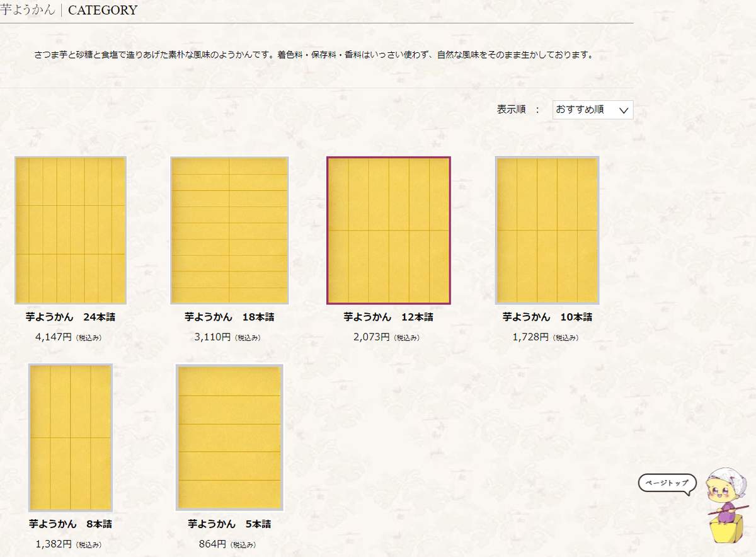Open the 芋ようかん 18本詰 product link
The height and width of the screenshot is (557, 756).
click(x=230, y=316)
